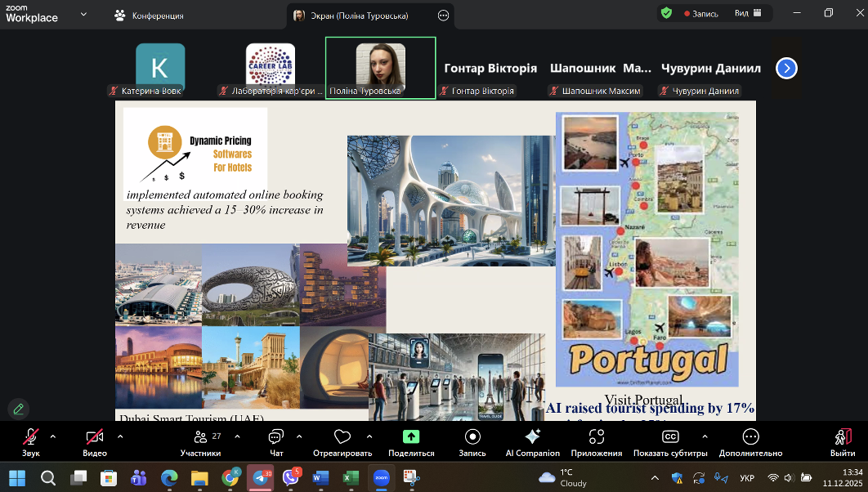Expand video options arrow next to Видео

(x=120, y=436)
